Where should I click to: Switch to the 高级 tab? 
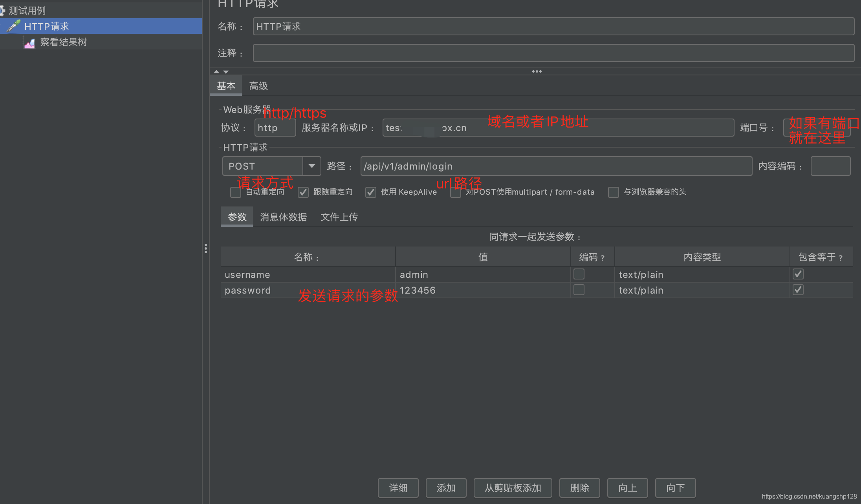pyautogui.click(x=258, y=86)
